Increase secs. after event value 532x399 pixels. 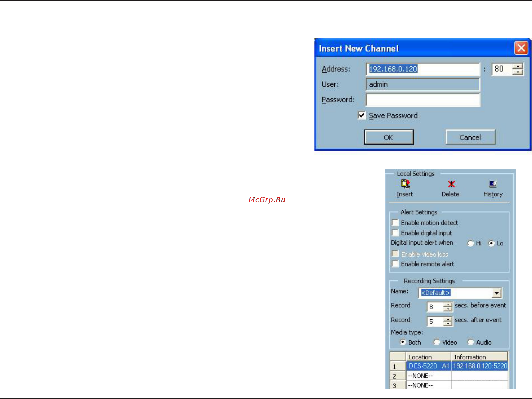coord(447,319)
